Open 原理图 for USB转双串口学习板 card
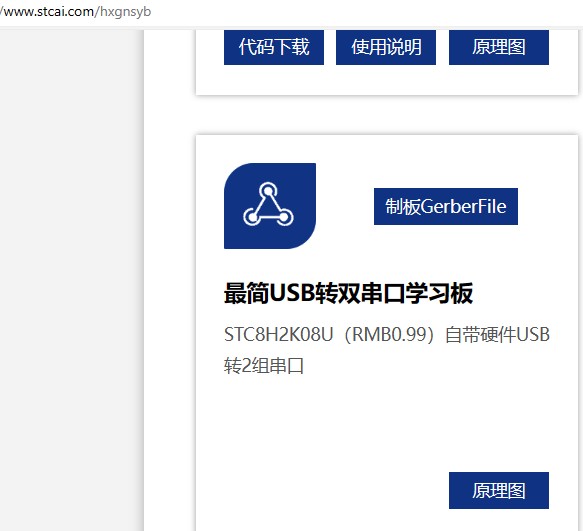Image resolution: width=583 pixels, height=531 pixels. 499,490
